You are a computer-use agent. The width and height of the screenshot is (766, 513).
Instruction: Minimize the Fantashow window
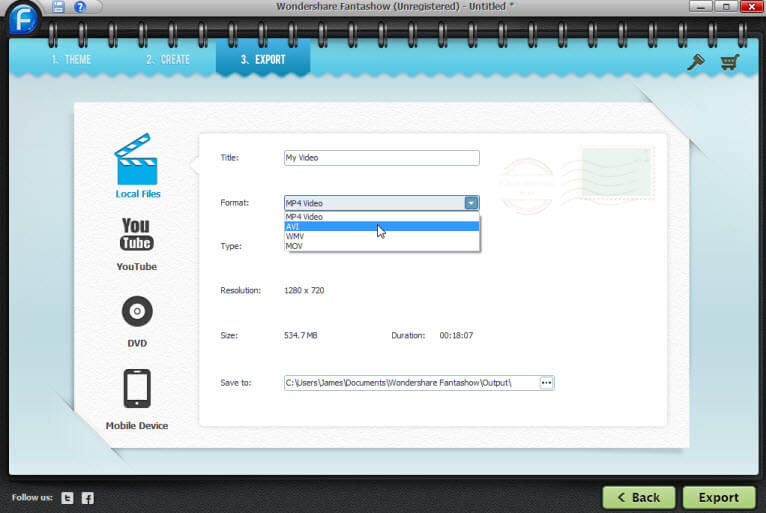click(x=701, y=6)
